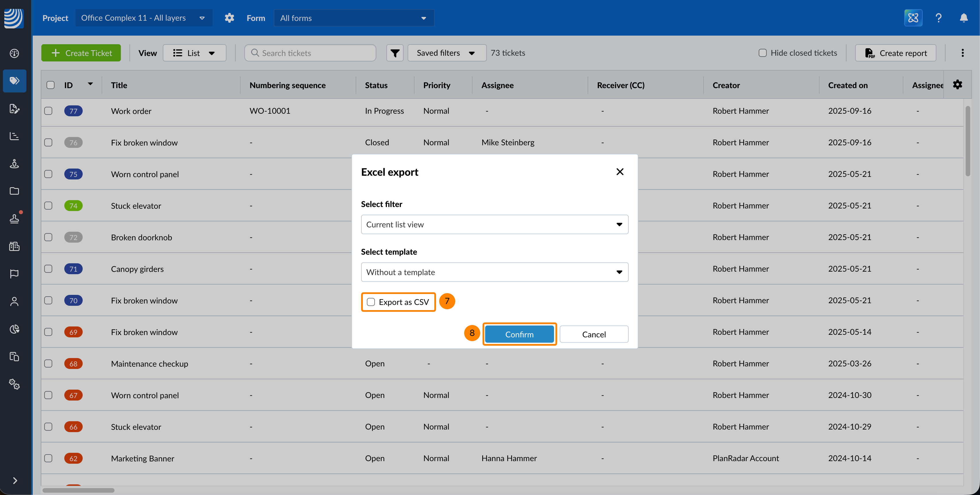980x495 pixels.
Task: Open the Maintenance checkup ticket title
Action: click(150, 363)
